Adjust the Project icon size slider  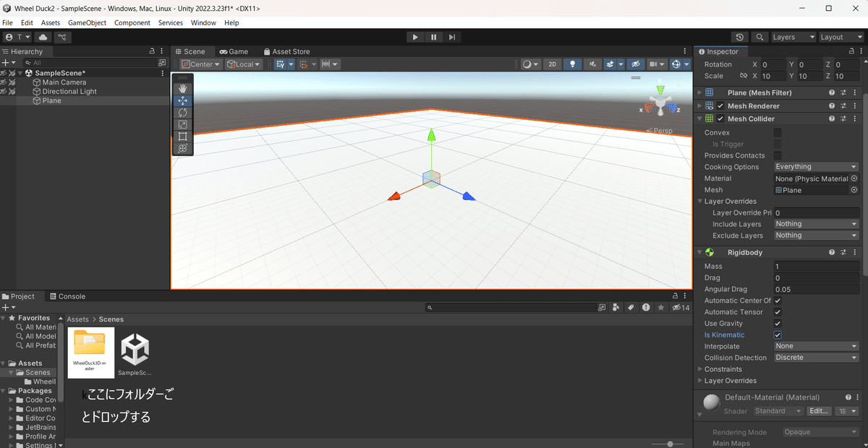pyautogui.click(x=671, y=444)
